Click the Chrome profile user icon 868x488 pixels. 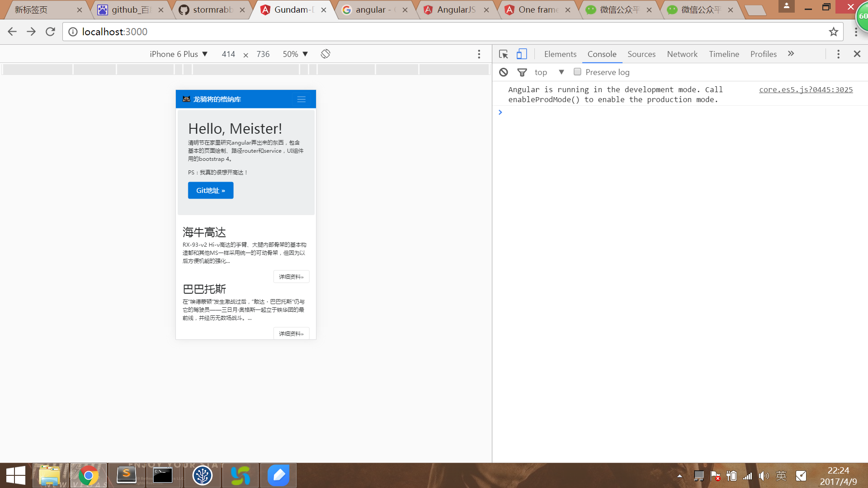pos(787,6)
